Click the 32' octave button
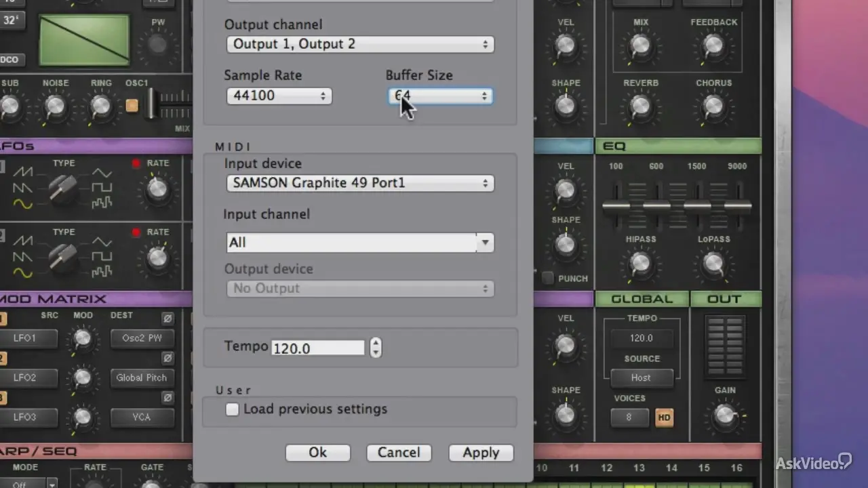The height and width of the screenshot is (488, 868). point(12,20)
